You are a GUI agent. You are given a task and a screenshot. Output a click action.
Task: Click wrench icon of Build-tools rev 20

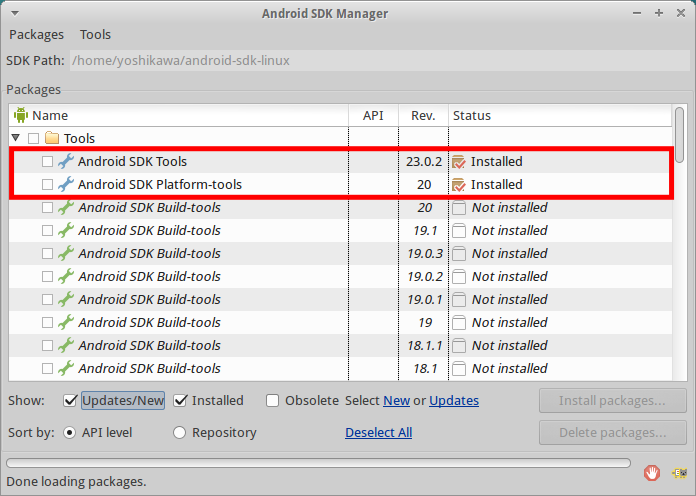[66, 207]
